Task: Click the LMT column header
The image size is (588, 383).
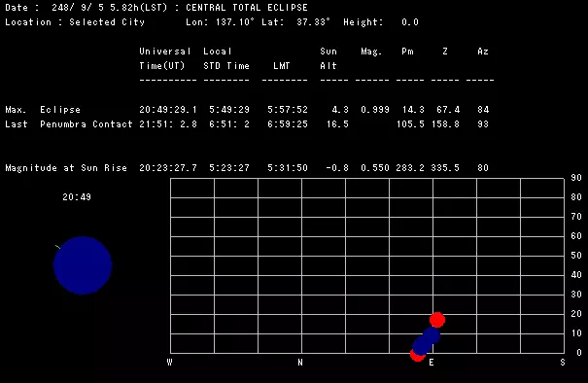Action: pos(282,66)
